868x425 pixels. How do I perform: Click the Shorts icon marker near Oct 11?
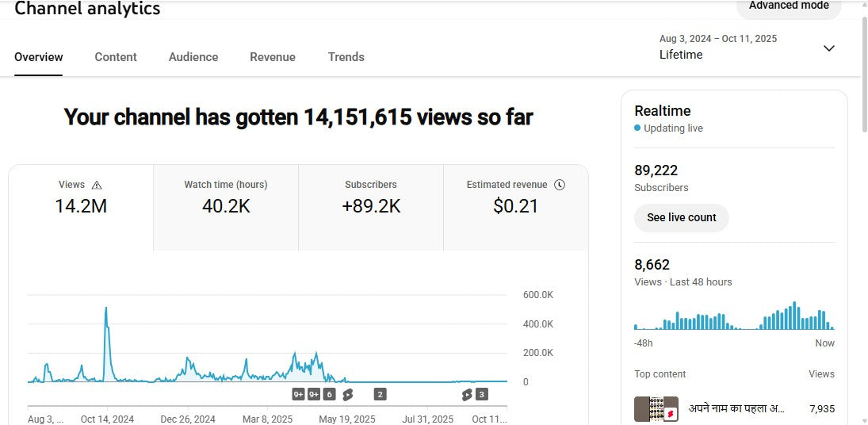pyautogui.click(x=467, y=394)
